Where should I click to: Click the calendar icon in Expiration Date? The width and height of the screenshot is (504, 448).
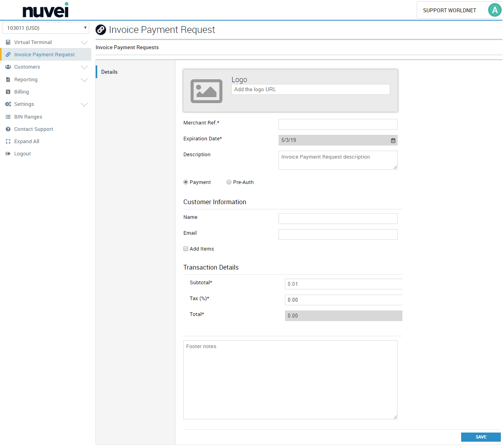[393, 140]
